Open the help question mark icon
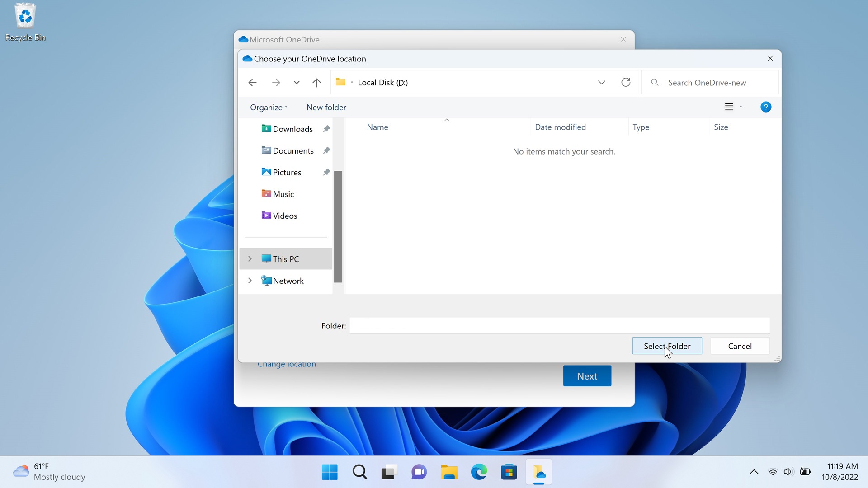This screenshot has width=868, height=488. click(765, 107)
